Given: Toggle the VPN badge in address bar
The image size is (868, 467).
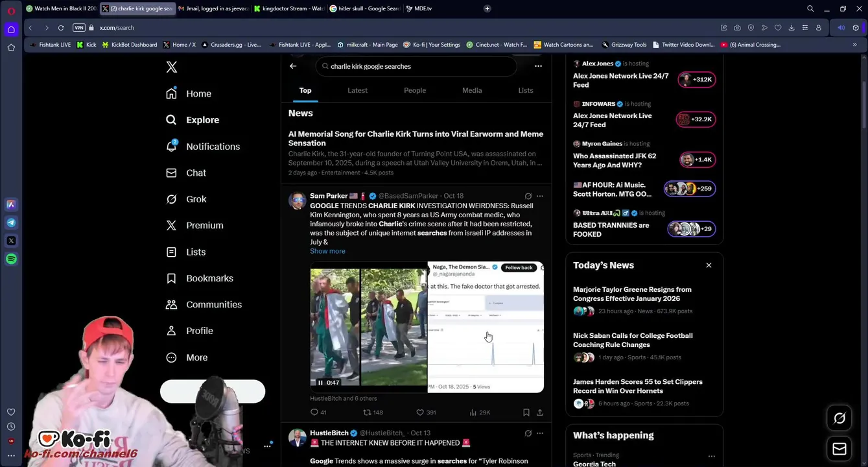Looking at the screenshot, I should click(x=79, y=28).
